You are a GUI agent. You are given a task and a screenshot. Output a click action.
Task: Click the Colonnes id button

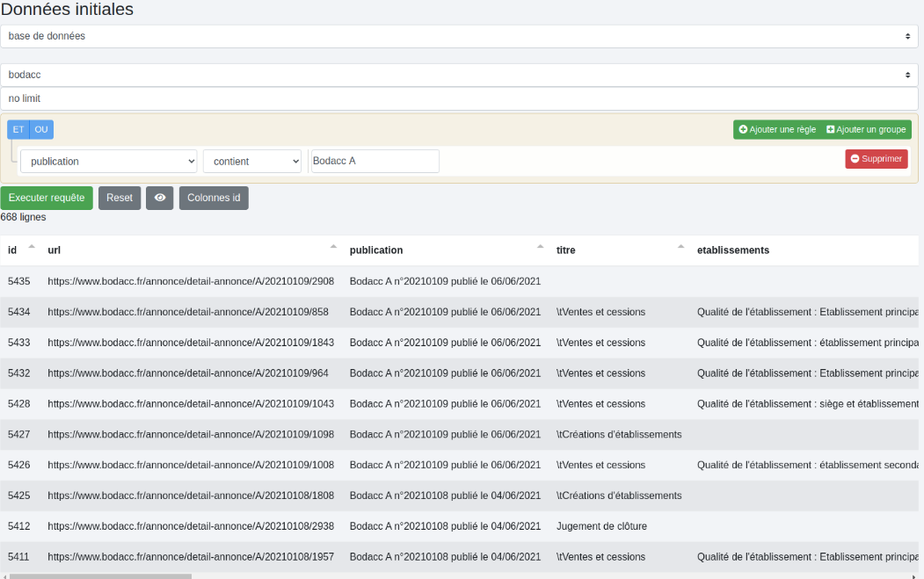(214, 198)
